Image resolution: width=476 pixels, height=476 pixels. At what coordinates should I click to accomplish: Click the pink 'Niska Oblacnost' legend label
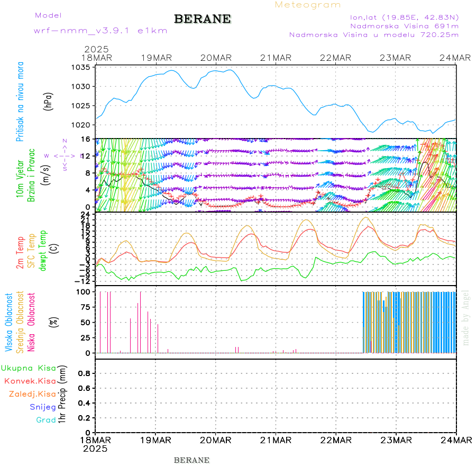click(x=31, y=323)
